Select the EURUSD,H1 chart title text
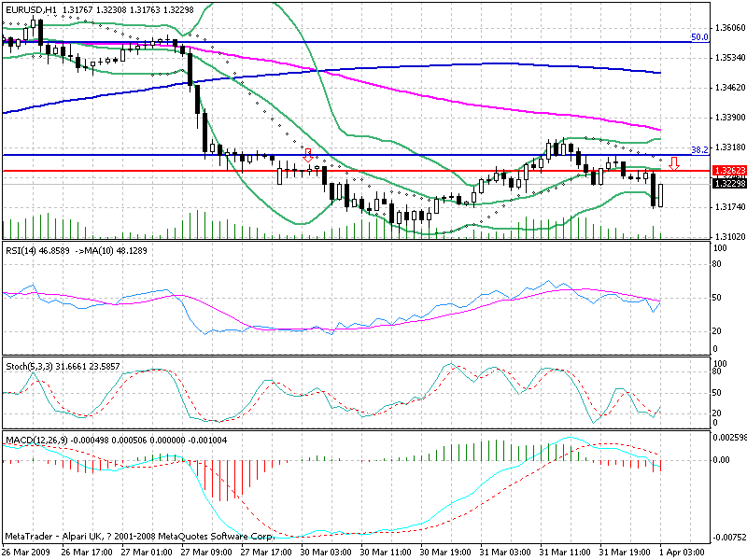The width and height of the screenshot is (747, 560). click(x=30, y=9)
